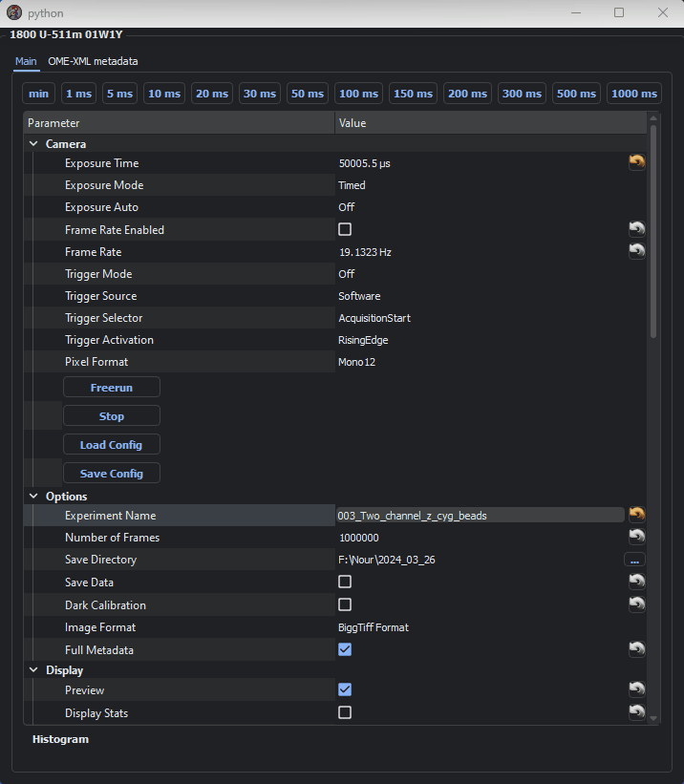Click reset icon for Save Data
The image size is (684, 784).
tap(636, 582)
